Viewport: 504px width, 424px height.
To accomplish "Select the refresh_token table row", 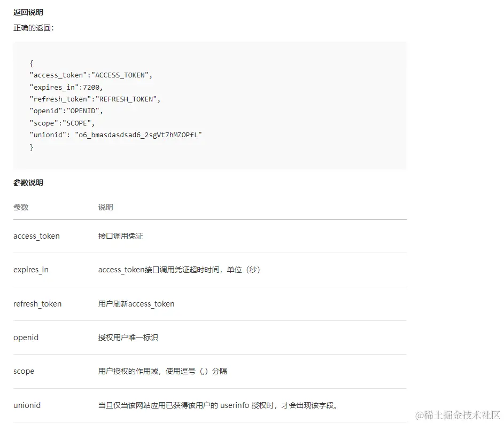I will click(210, 303).
